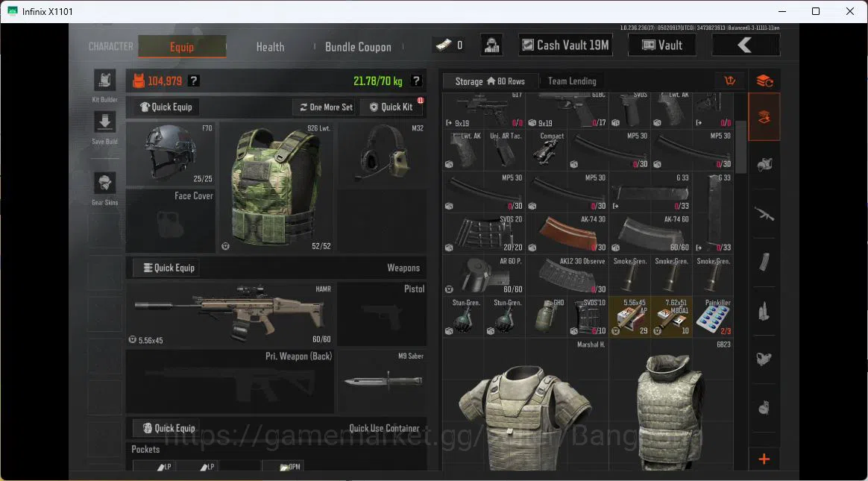The width and height of the screenshot is (868, 481).
Task: Click the weight help question mark
Action: 416,81
